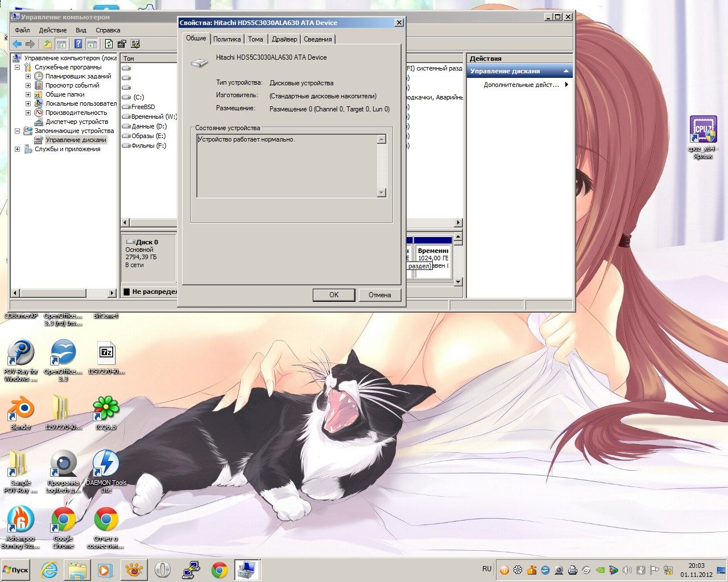
Task: Open Файл menu
Action: [x=23, y=30]
